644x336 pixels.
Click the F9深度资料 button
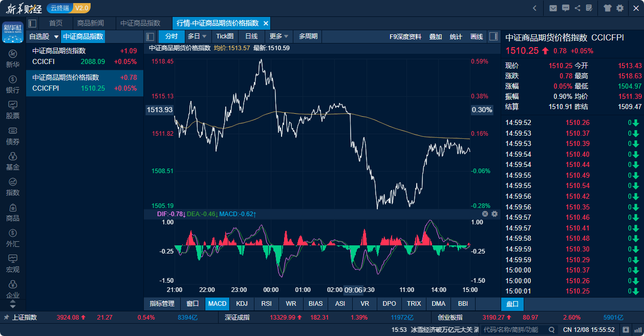pos(405,36)
